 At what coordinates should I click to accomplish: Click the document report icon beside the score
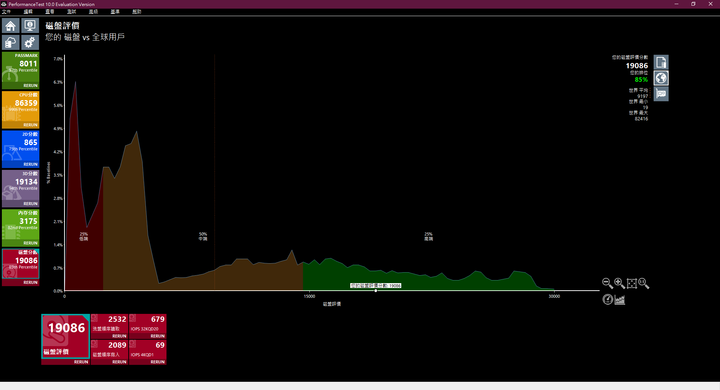pos(661,62)
